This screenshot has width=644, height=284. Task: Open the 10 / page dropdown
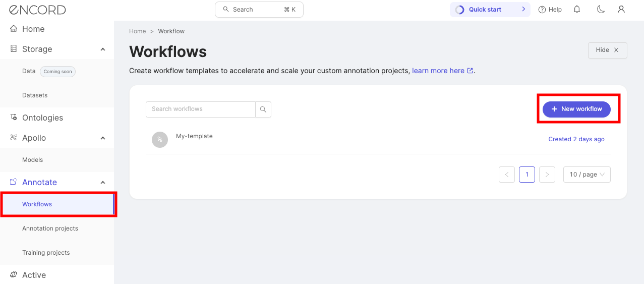pyautogui.click(x=587, y=175)
